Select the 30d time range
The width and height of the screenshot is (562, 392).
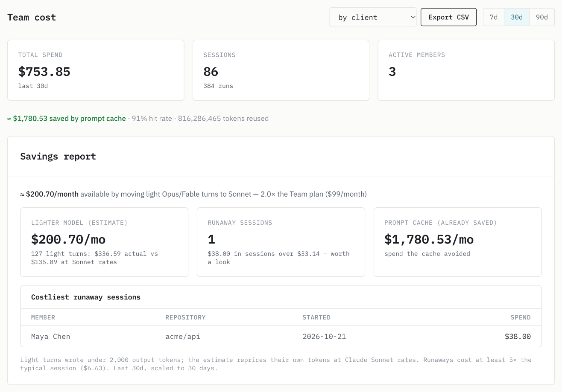517,17
